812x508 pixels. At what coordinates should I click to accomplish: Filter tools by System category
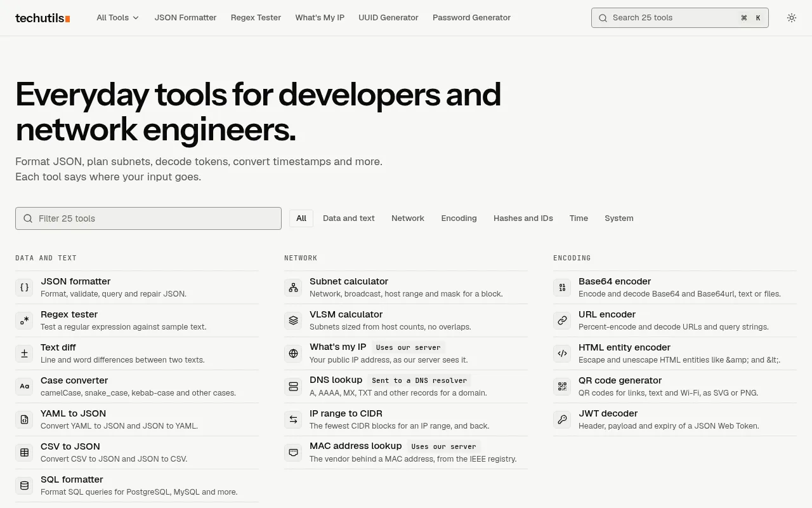coord(619,218)
